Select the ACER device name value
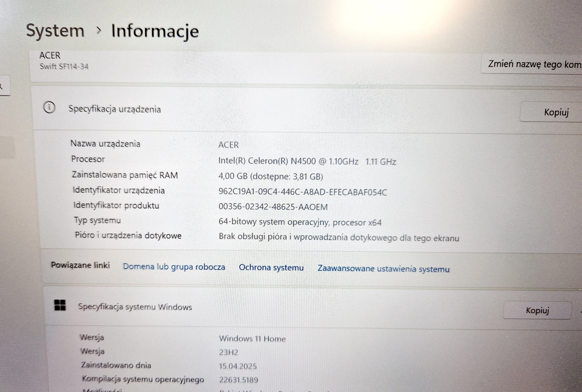This screenshot has height=392, width=582. point(228,145)
